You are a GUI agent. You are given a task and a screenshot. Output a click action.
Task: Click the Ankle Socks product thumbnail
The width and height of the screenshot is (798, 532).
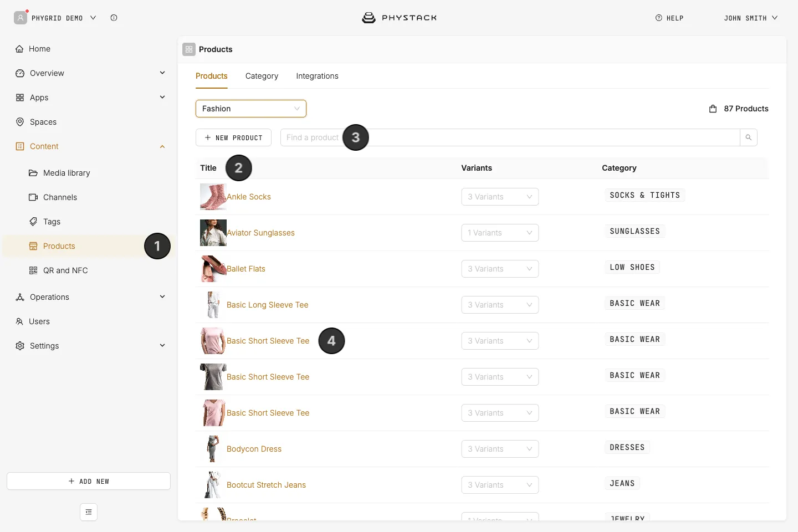coord(213,197)
